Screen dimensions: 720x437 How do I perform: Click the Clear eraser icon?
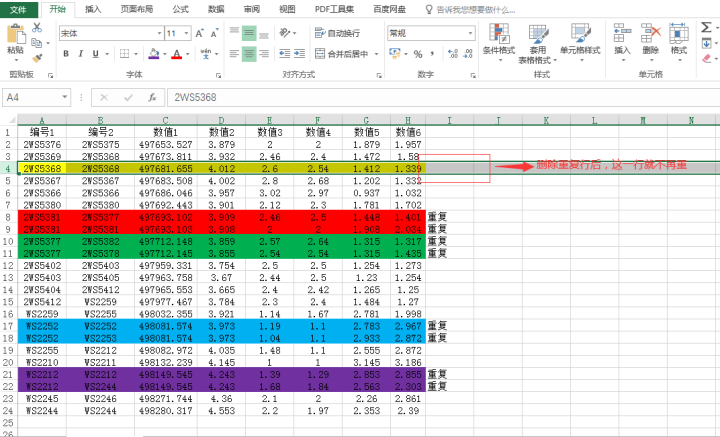click(x=707, y=59)
